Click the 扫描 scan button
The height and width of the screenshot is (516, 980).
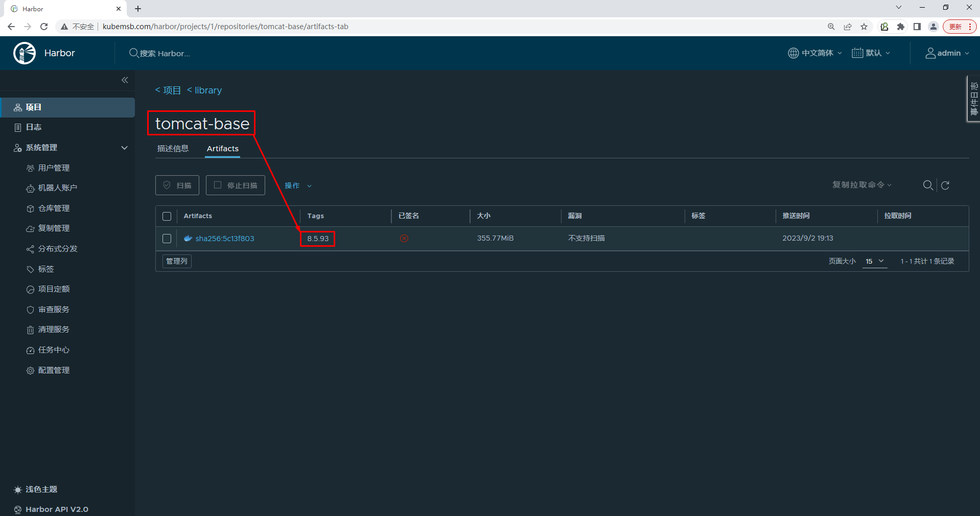[177, 185]
